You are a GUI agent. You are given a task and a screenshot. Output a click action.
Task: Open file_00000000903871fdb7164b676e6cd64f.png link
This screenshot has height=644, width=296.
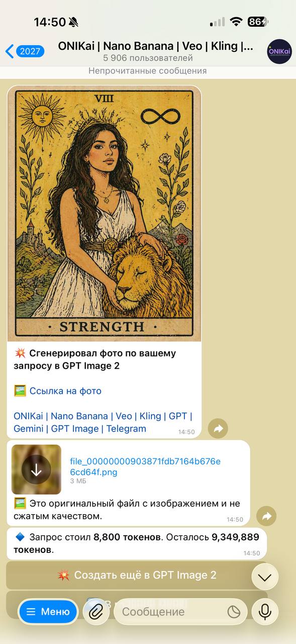145,466
